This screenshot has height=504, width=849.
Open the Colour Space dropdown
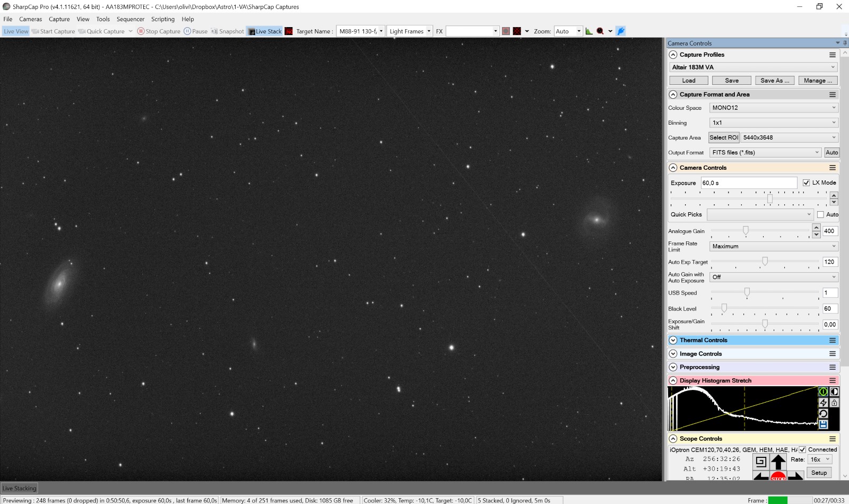pos(773,108)
